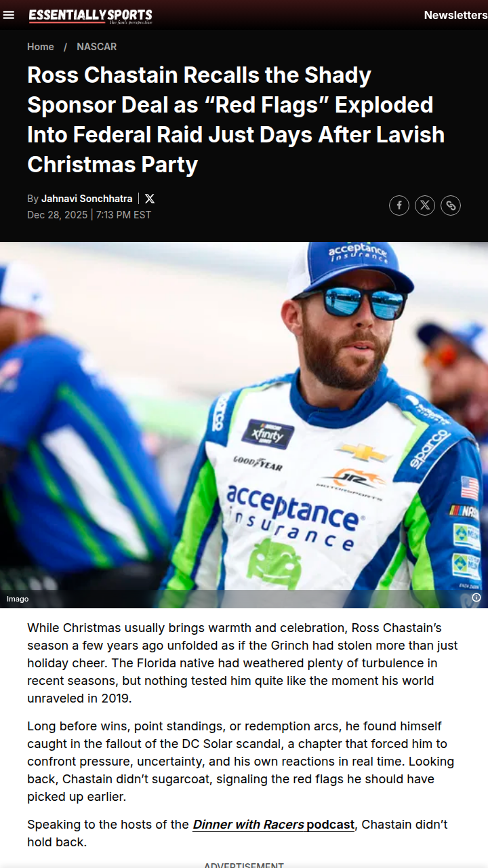
Task: Click paragraph mentioning DC Solar scandal
Action: (241, 762)
